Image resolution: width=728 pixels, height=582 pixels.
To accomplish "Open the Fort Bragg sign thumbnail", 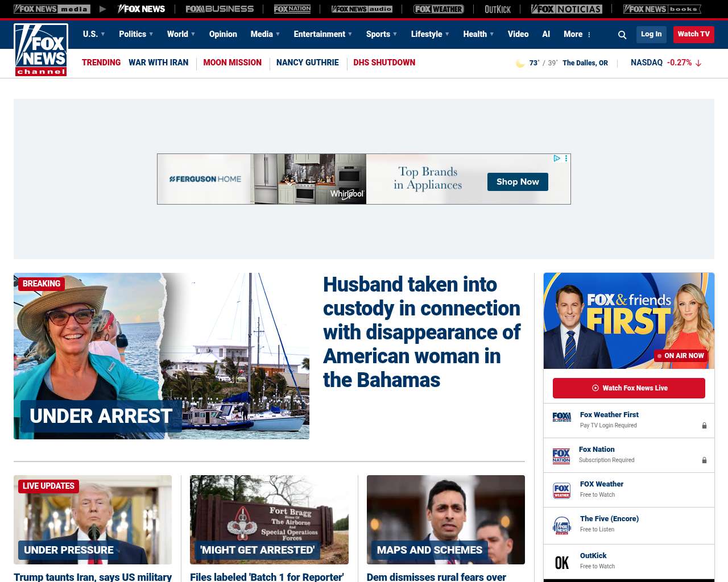I will 269,519.
